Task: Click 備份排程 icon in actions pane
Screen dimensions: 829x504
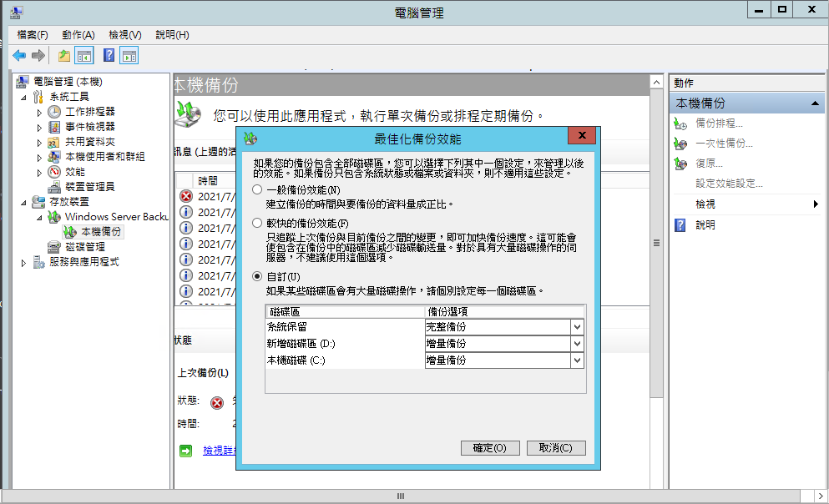Action: pos(680,123)
